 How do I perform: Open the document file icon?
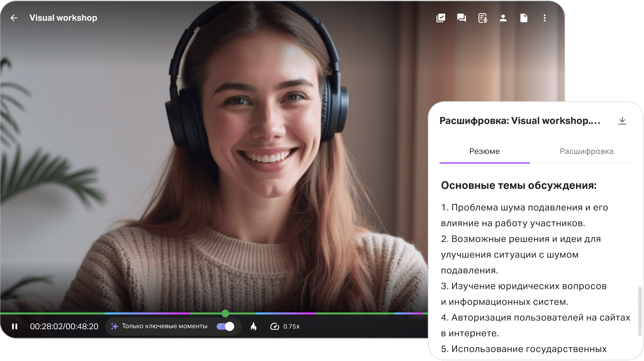tap(524, 18)
